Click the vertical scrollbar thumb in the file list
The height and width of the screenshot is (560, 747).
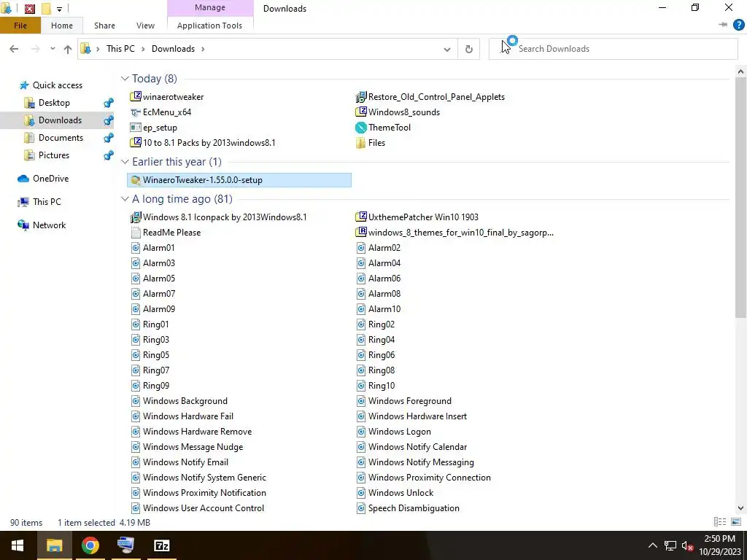[x=740, y=198]
